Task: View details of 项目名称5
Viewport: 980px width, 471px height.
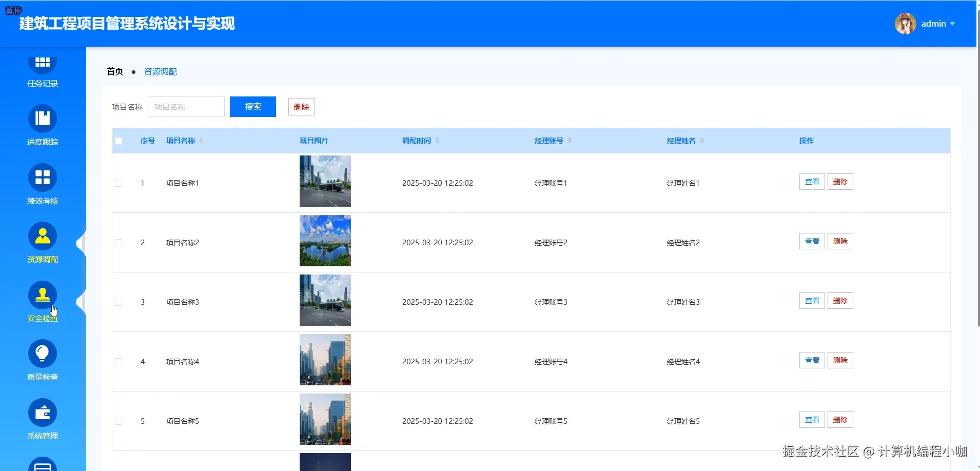Action: (x=812, y=420)
